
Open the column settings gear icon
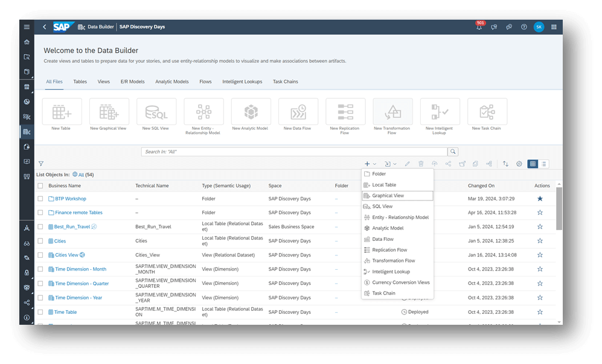(519, 164)
